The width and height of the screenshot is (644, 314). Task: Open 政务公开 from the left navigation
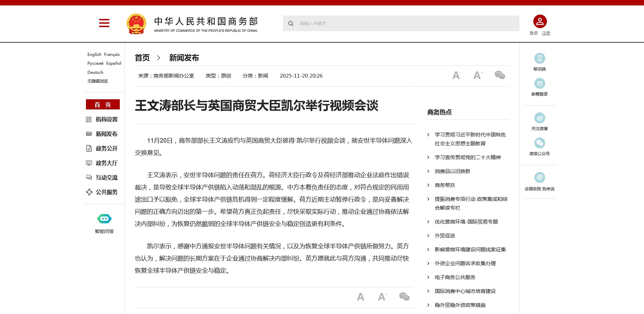106,149
